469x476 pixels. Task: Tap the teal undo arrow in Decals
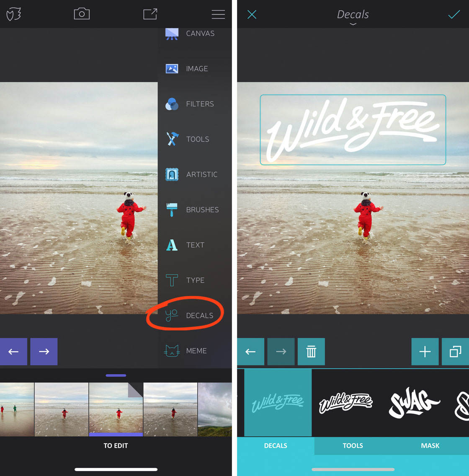(x=250, y=352)
